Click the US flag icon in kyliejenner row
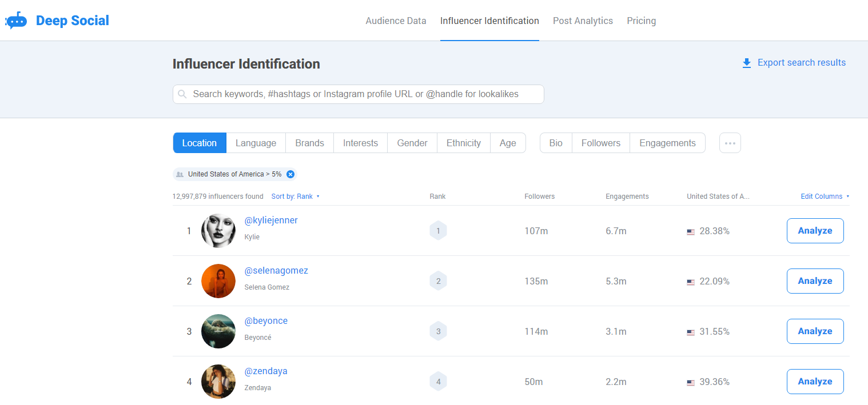868x405 pixels. 691,232
